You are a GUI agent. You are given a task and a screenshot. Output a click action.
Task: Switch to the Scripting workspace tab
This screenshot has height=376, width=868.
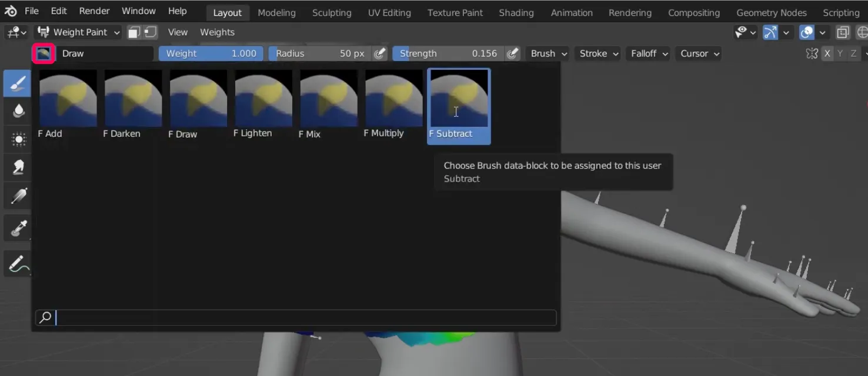pos(841,13)
